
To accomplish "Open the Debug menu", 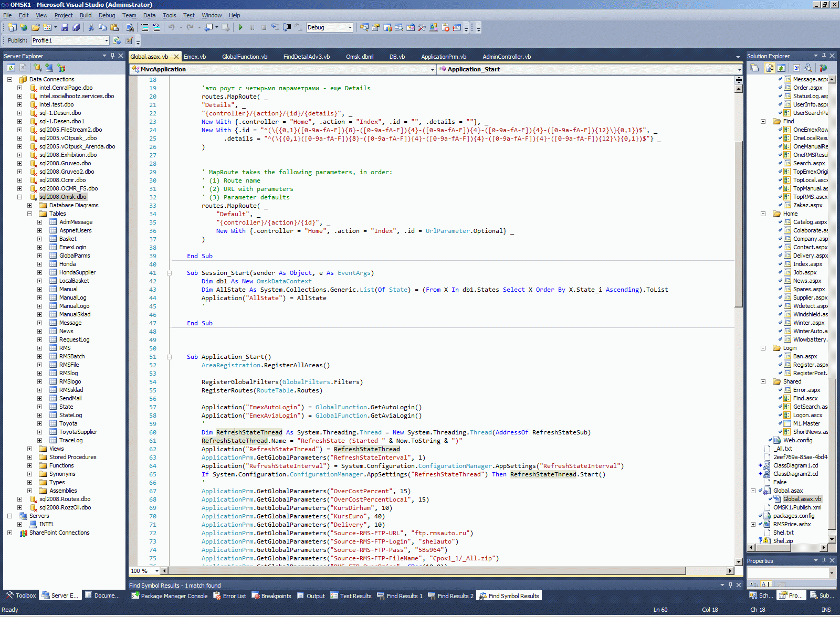I will 107,15.
